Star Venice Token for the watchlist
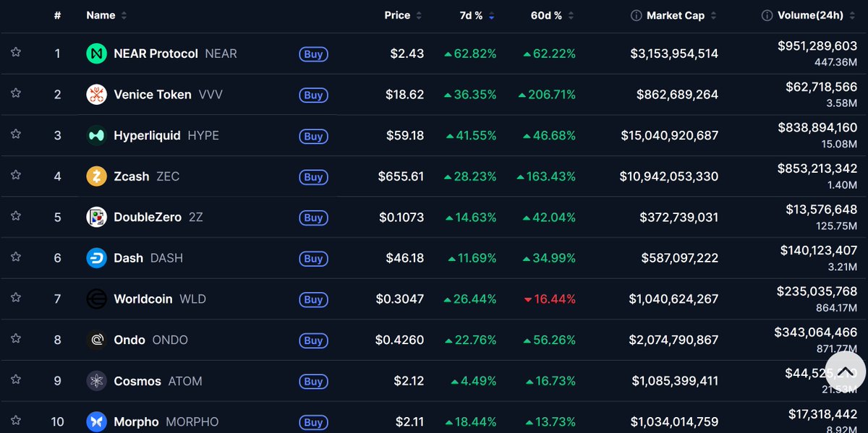Viewport: 868px width, 433px height. 15,93
